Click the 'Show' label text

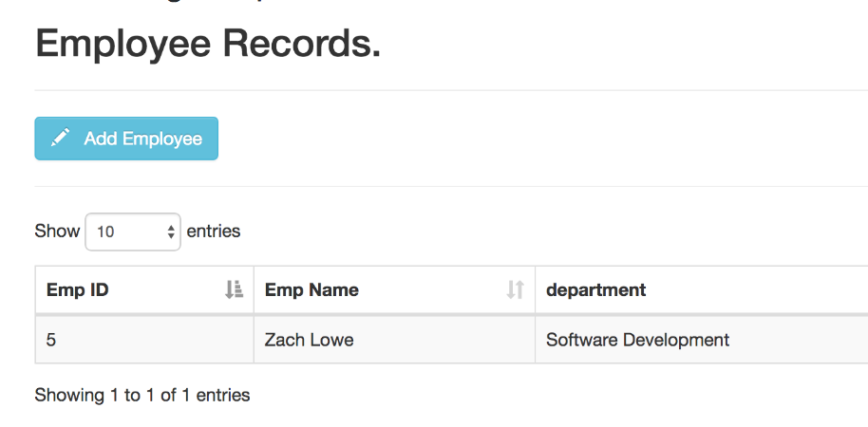[x=57, y=231]
